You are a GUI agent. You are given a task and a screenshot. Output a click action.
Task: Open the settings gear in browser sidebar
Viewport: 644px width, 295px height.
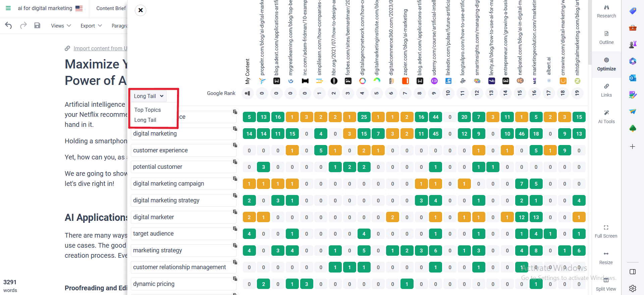point(633,288)
